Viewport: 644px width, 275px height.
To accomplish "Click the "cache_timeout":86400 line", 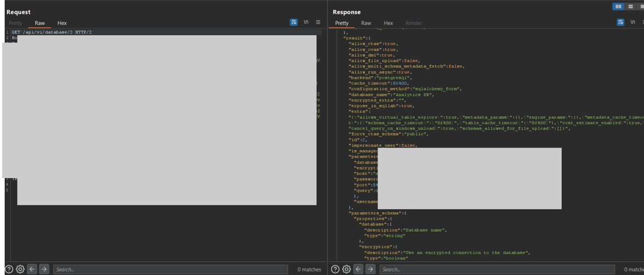I will point(379,83).
